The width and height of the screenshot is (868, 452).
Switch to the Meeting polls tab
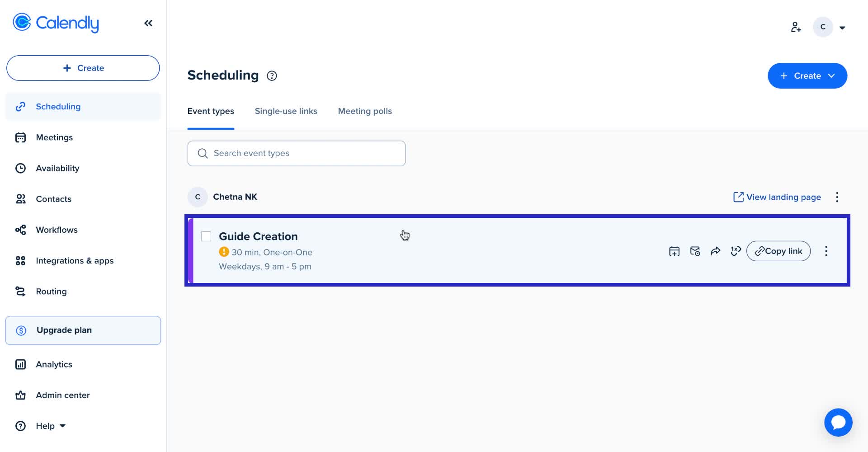(x=365, y=111)
